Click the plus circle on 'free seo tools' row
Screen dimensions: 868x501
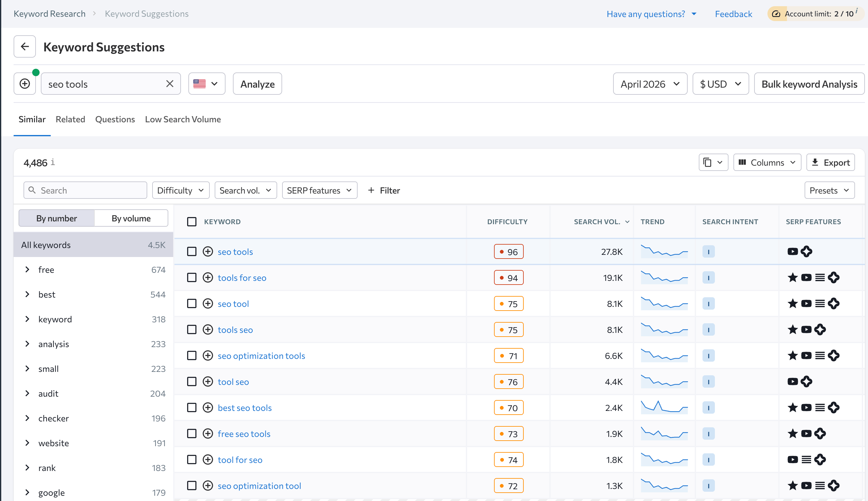(x=208, y=433)
